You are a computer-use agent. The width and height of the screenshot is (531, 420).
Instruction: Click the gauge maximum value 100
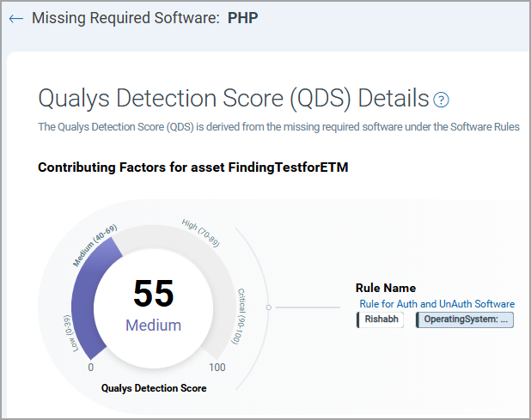pyautogui.click(x=217, y=368)
